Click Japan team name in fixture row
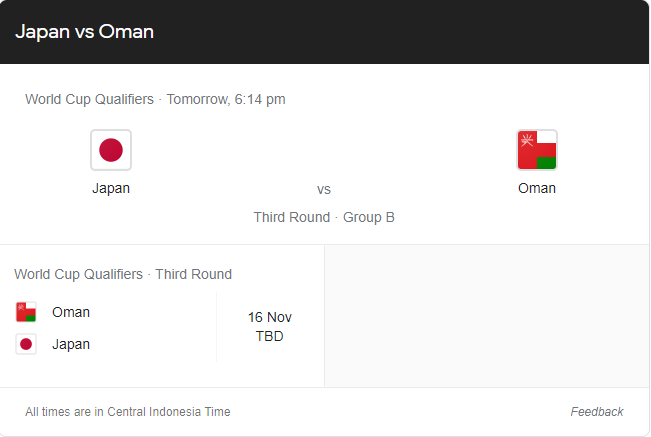651x437 pixels. pos(71,344)
